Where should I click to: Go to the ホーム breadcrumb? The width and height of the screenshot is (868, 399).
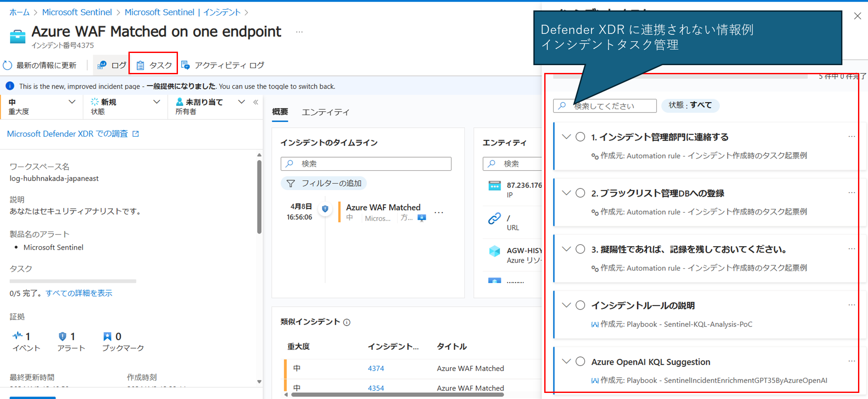[x=20, y=12]
